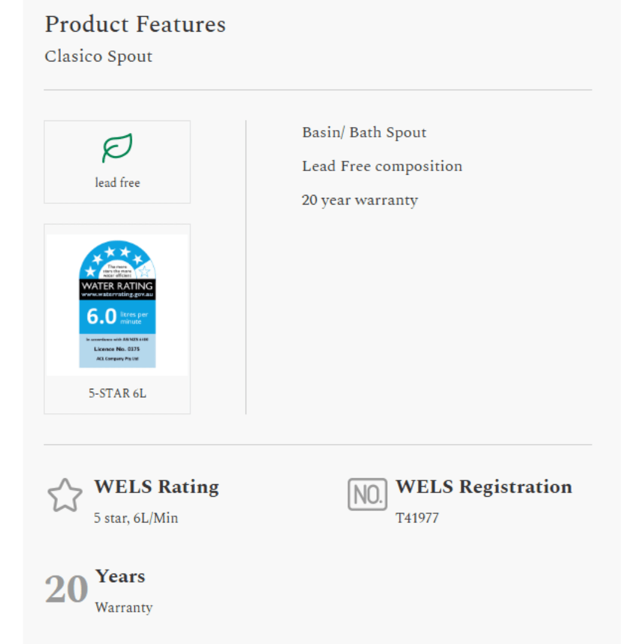Click the lead free caption under the leaf
Image resolution: width=644 pixels, height=644 pixels.
point(117,183)
